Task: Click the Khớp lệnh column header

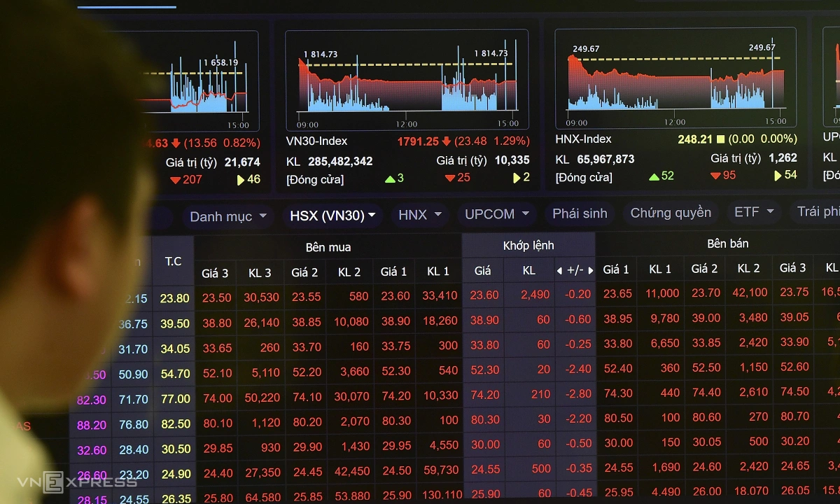Action: 528,245
